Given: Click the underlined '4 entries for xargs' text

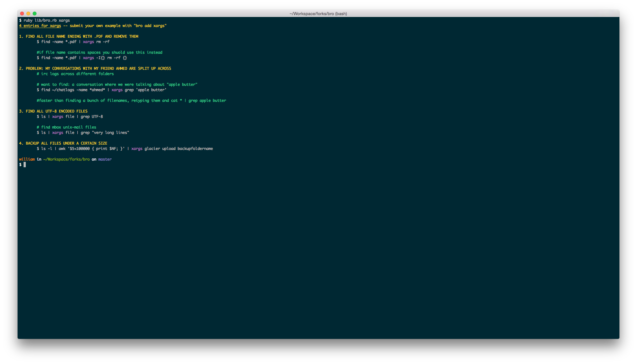Looking at the screenshot, I should pyautogui.click(x=40, y=26).
